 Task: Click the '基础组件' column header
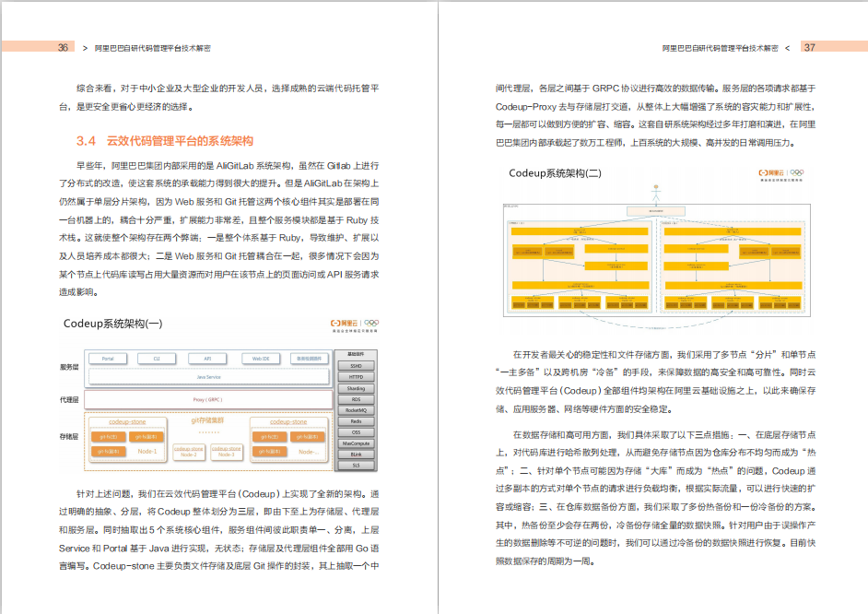pyautogui.click(x=356, y=354)
